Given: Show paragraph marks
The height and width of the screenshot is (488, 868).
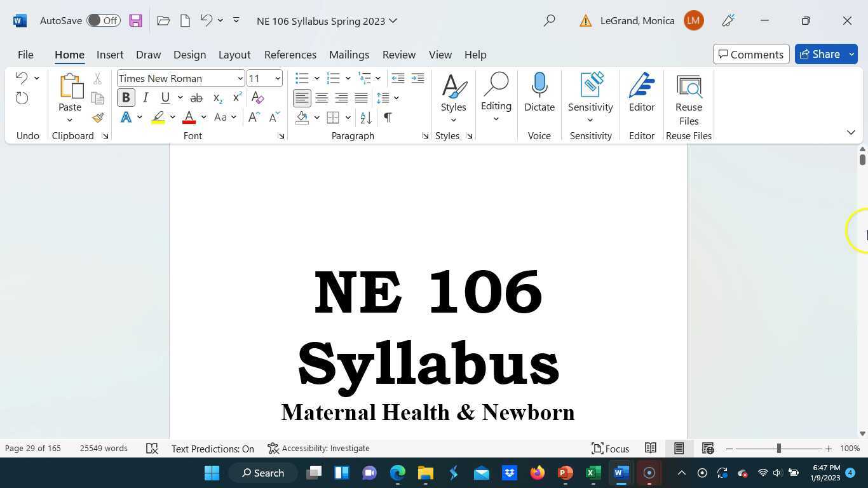Looking at the screenshot, I should 388,118.
